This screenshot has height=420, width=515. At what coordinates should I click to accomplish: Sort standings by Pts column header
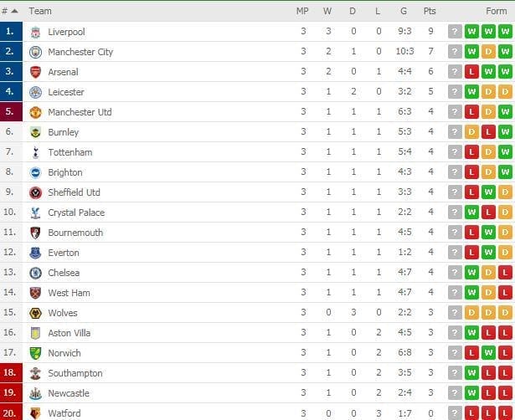430,11
